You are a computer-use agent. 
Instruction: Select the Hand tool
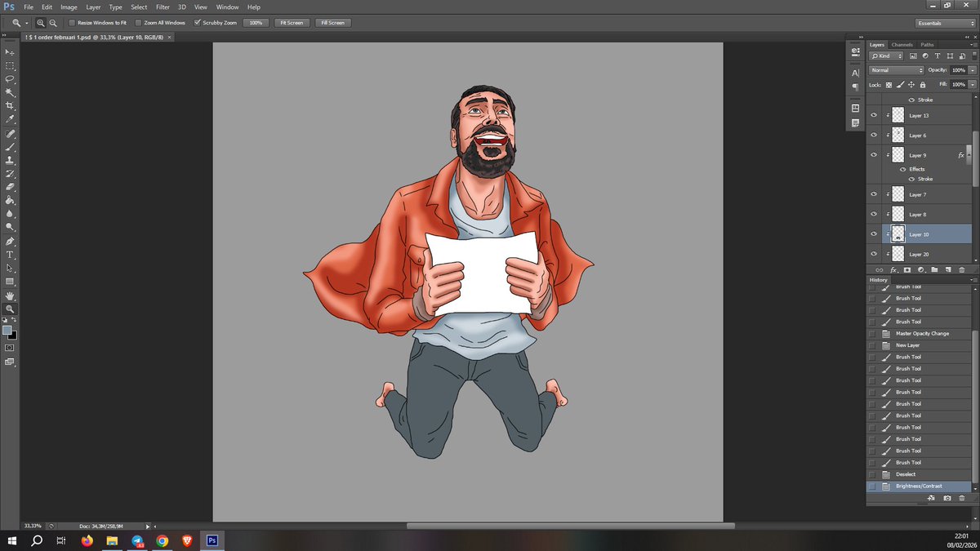(x=10, y=295)
